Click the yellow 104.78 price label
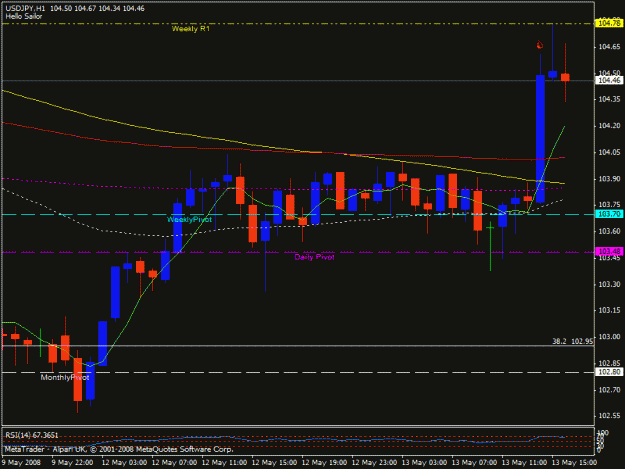The width and height of the screenshot is (625, 469). [609, 24]
